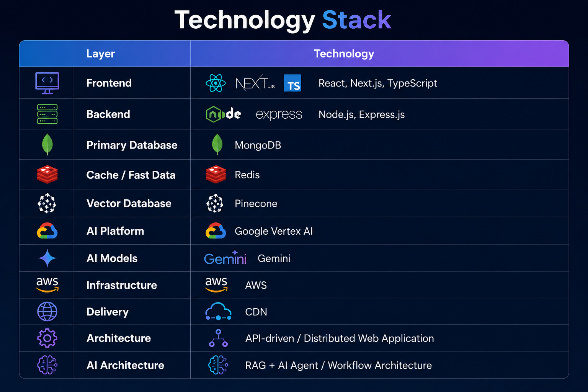Select the blue brain icon beside RAG text
Screen dimensions: 588x392
click(x=218, y=365)
